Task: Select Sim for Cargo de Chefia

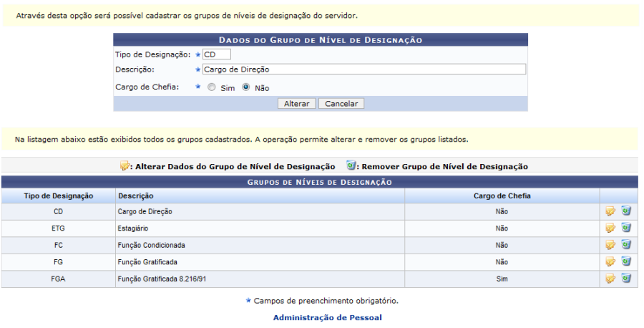Action: click(x=211, y=87)
